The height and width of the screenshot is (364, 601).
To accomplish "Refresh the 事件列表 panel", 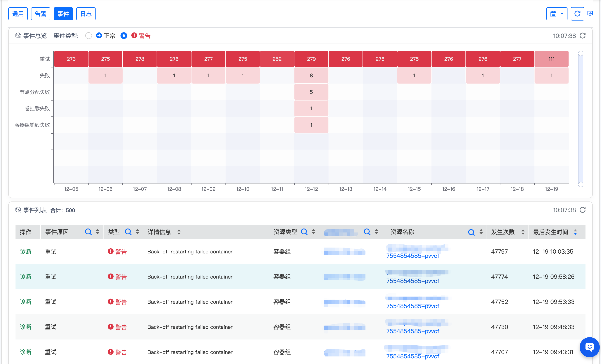I will [583, 210].
